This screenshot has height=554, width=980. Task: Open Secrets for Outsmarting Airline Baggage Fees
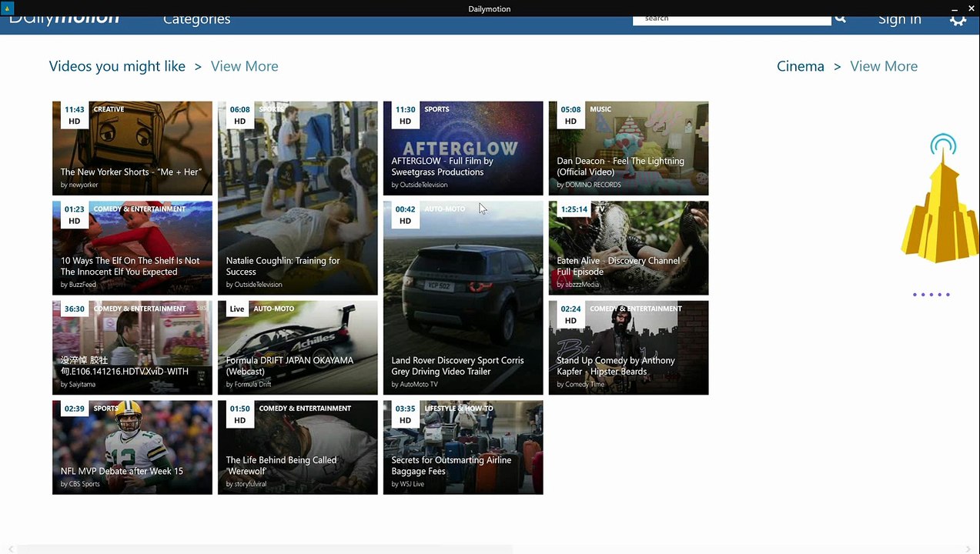coord(463,448)
